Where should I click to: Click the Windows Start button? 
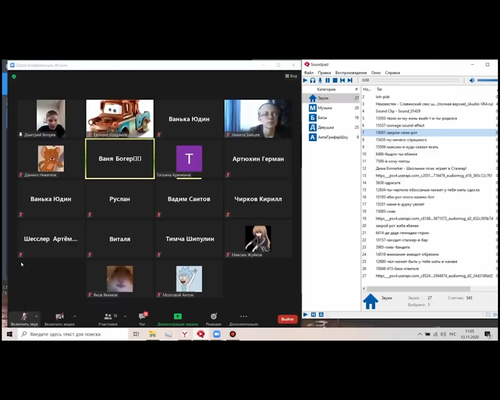10,334
